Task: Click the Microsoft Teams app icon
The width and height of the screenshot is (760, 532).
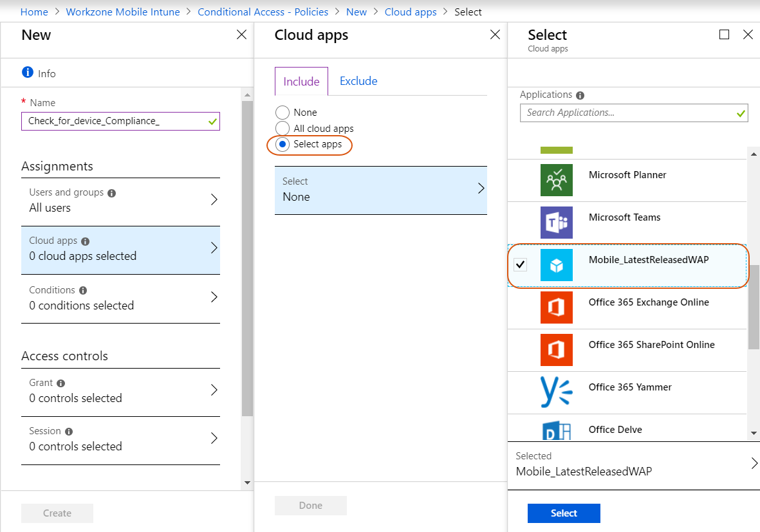Action: 557,223
